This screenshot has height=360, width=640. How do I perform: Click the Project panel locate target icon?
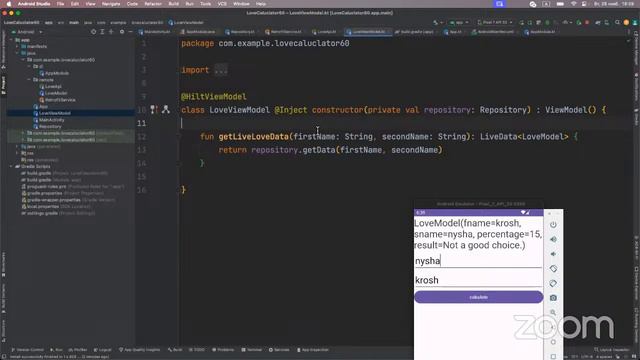[93, 31]
